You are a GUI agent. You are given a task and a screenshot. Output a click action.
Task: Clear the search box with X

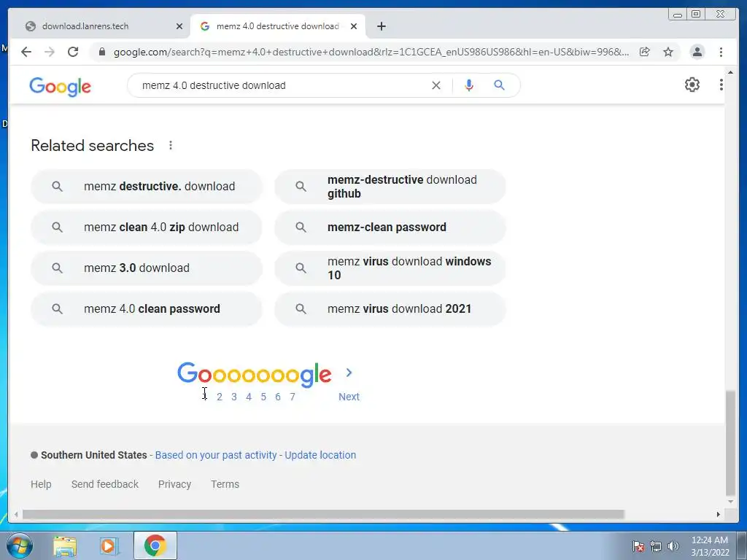coord(436,85)
